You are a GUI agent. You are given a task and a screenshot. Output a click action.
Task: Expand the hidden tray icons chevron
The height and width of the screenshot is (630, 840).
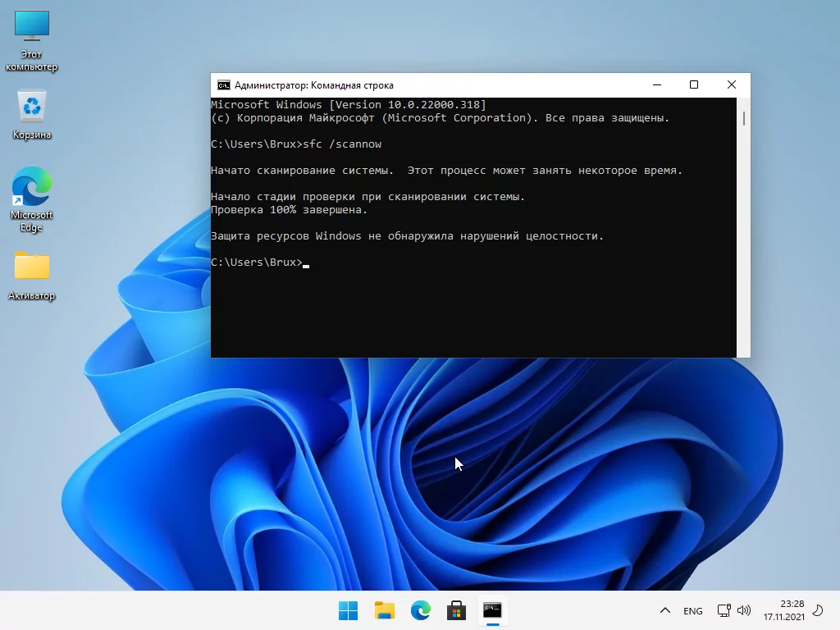point(665,611)
